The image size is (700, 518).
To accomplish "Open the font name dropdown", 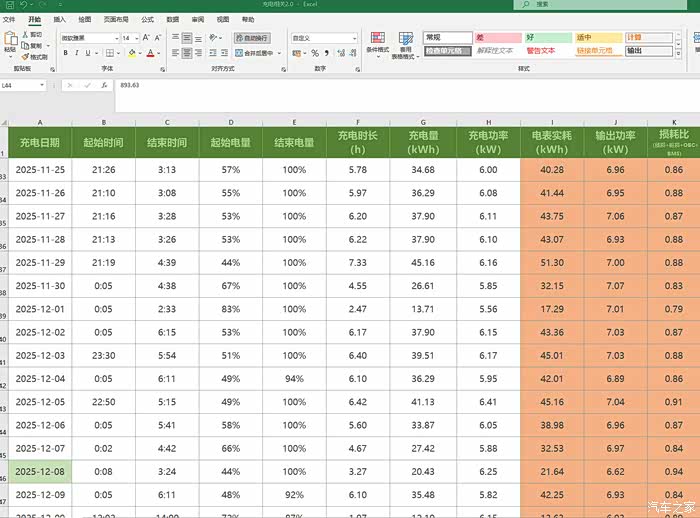I will (116, 38).
